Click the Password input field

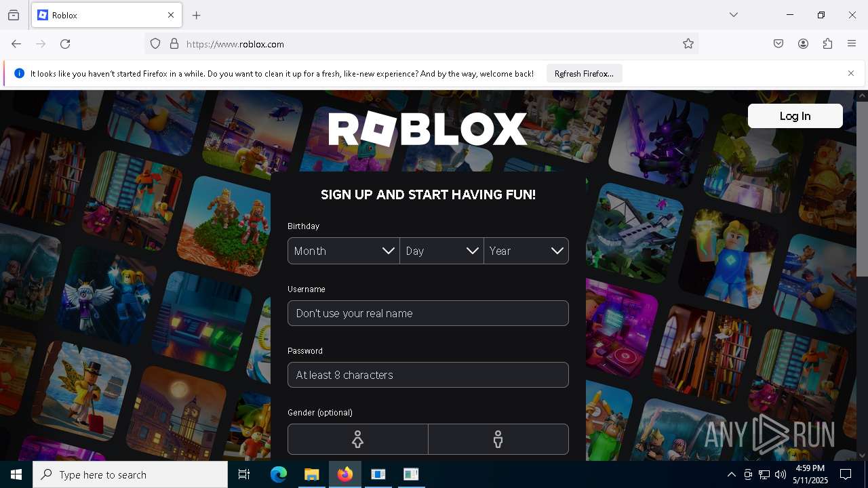(x=428, y=375)
